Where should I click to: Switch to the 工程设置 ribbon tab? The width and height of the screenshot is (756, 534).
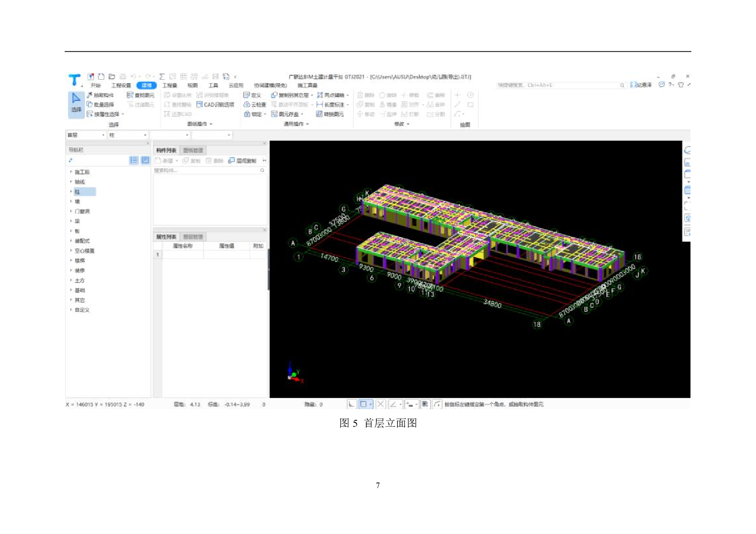click(x=121, y=85)
